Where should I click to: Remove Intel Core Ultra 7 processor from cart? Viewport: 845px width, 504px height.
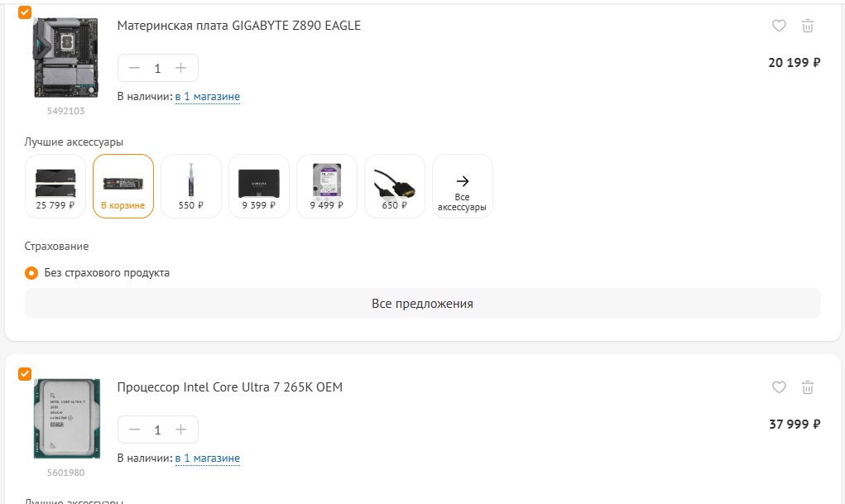tap(807, 387)
